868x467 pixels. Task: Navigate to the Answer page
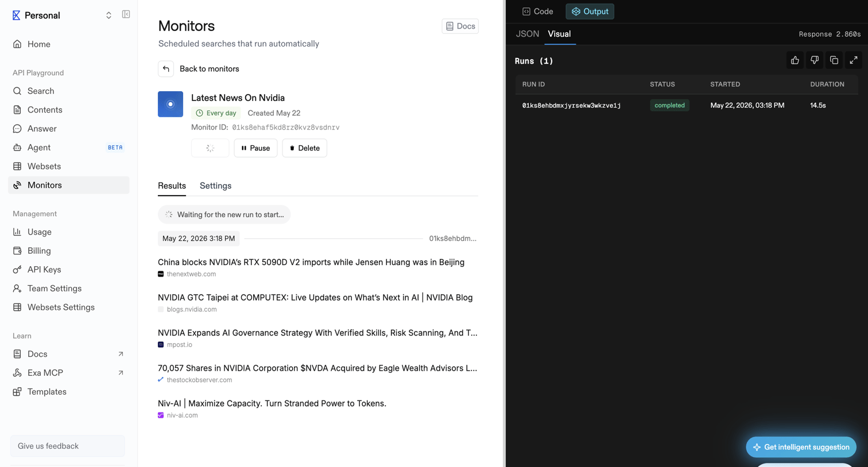coord(69,129)
